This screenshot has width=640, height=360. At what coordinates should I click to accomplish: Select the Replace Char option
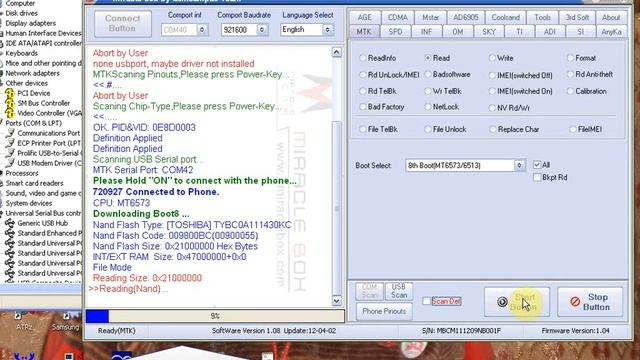point(493,129)
